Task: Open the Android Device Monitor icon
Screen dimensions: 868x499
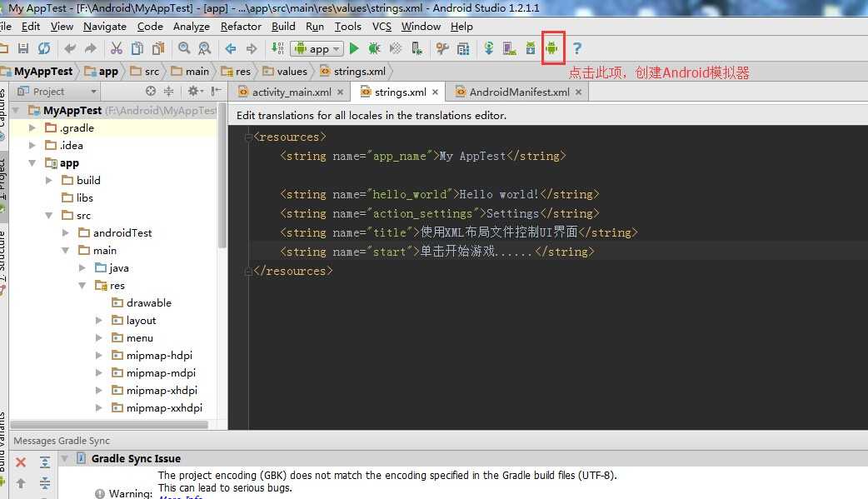Action: pyautogui.click(x=552, y=49)
